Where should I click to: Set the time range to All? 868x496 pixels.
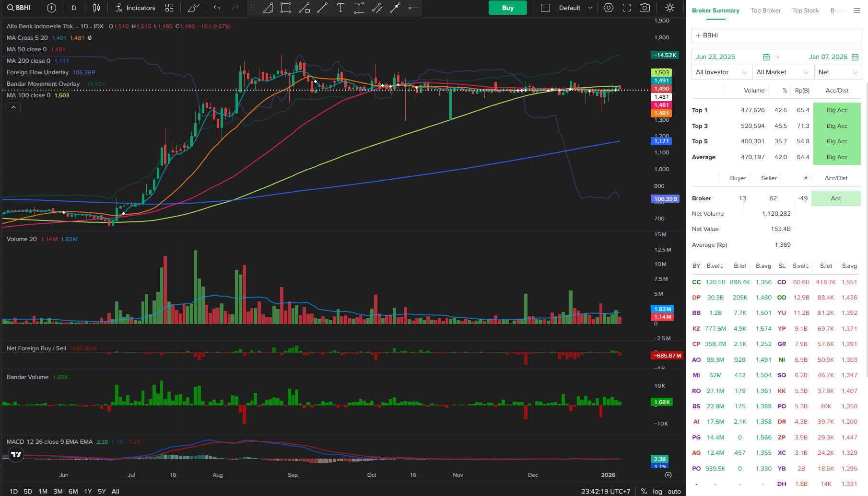116,491
